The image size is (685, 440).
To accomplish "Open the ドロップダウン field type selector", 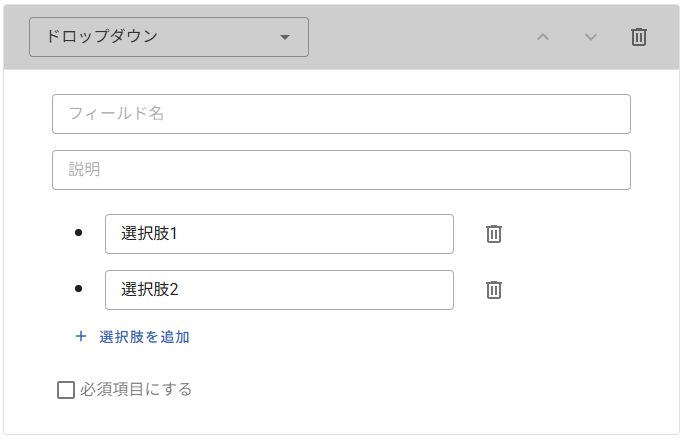I will point(168,37).
